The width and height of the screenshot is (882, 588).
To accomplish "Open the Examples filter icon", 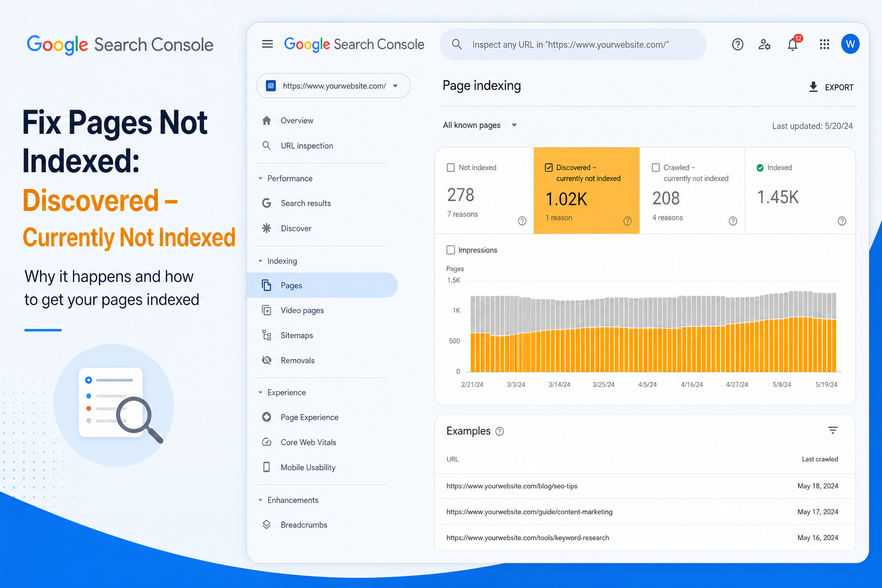I will (x=833, y=430).
